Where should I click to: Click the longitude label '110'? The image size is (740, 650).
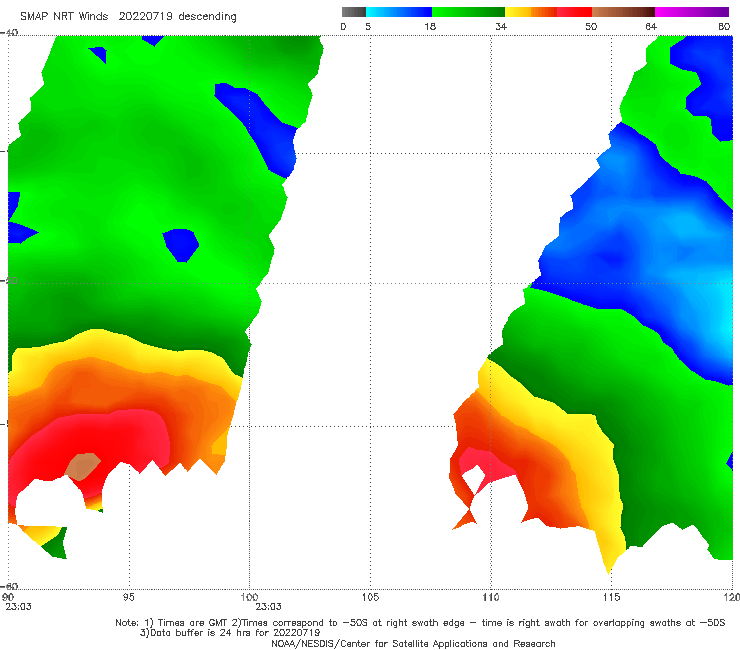click(491, 598)
